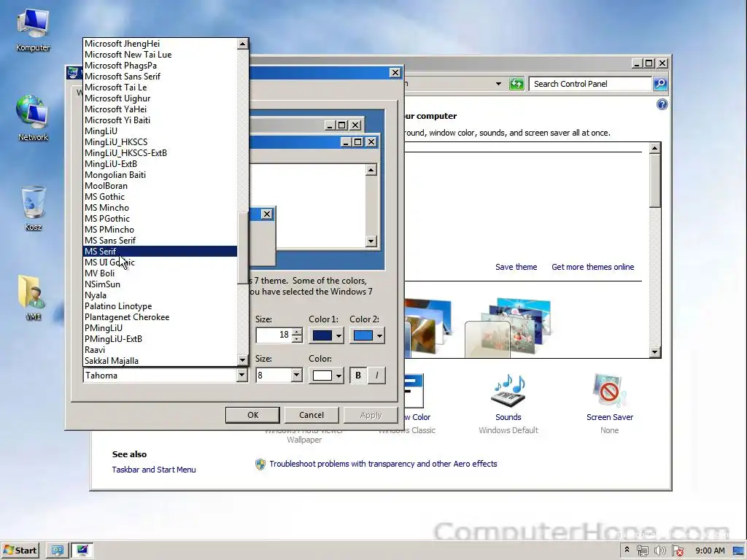Image resolution: width=747 pixels, height=560 pixels.
Task: Select MV Boli font
Action: [160, 274]
